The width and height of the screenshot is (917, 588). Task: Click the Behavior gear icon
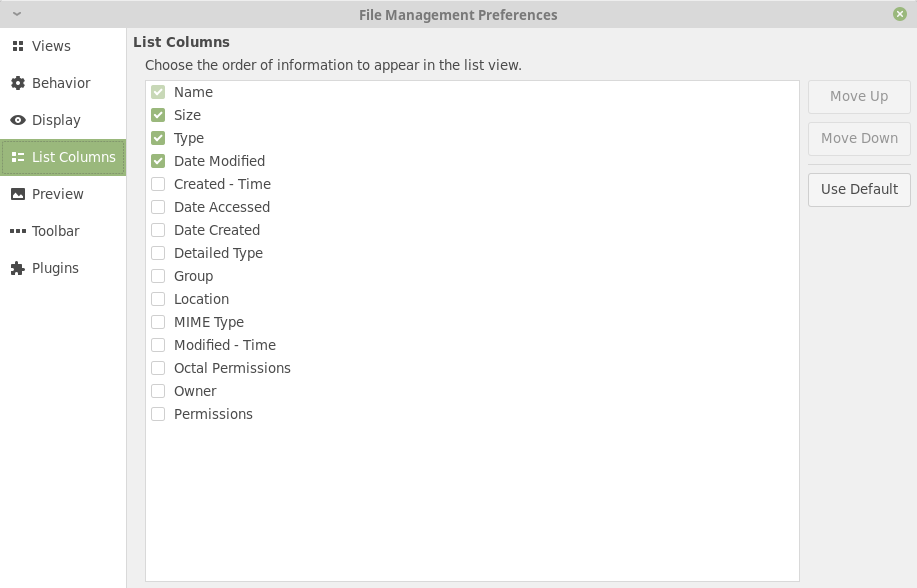[x=17, y=83]
